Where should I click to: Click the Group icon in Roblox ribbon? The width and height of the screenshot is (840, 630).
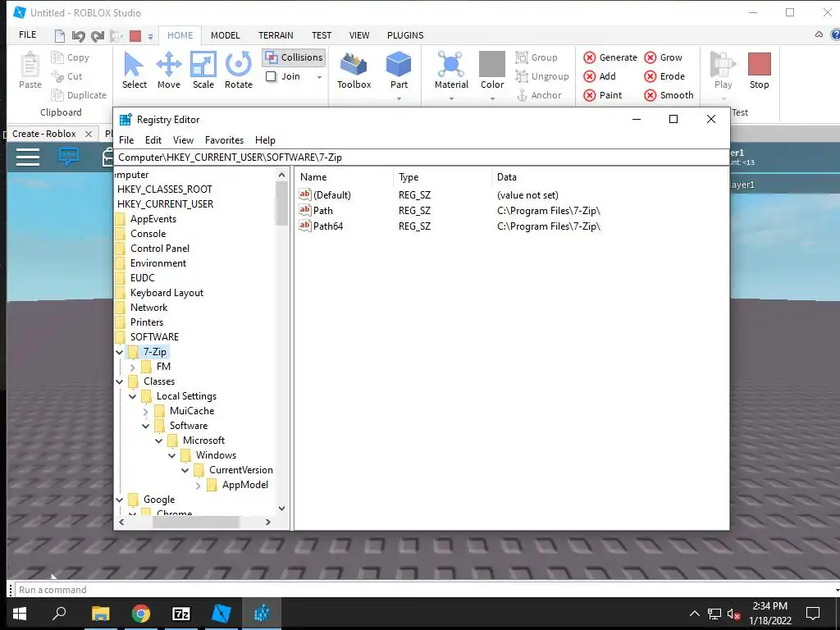[x=521, y=57]
